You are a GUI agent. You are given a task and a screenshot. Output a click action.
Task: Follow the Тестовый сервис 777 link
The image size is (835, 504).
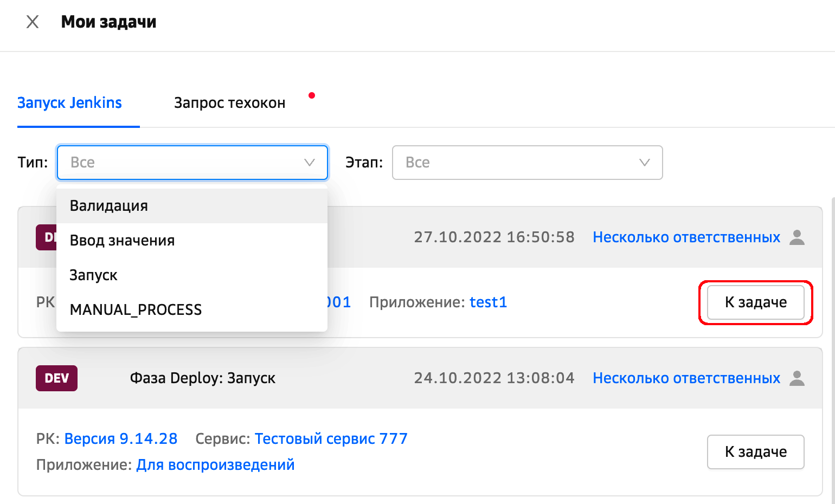[331, 439]
